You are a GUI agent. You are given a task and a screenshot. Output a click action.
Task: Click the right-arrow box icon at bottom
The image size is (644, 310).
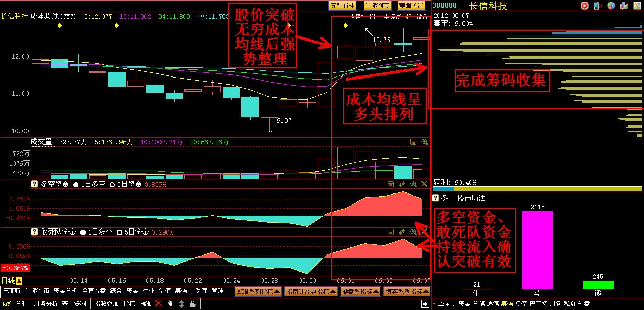pos(425,304)
